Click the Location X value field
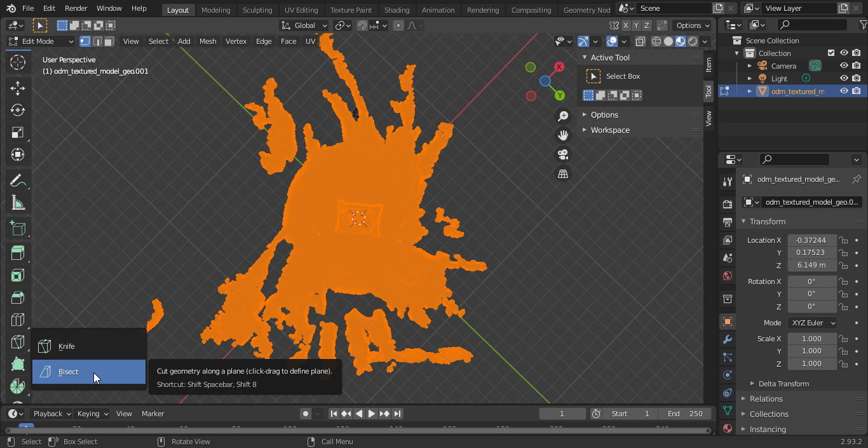The height and width of the screenshot is (448, 868). pos(811,240)
